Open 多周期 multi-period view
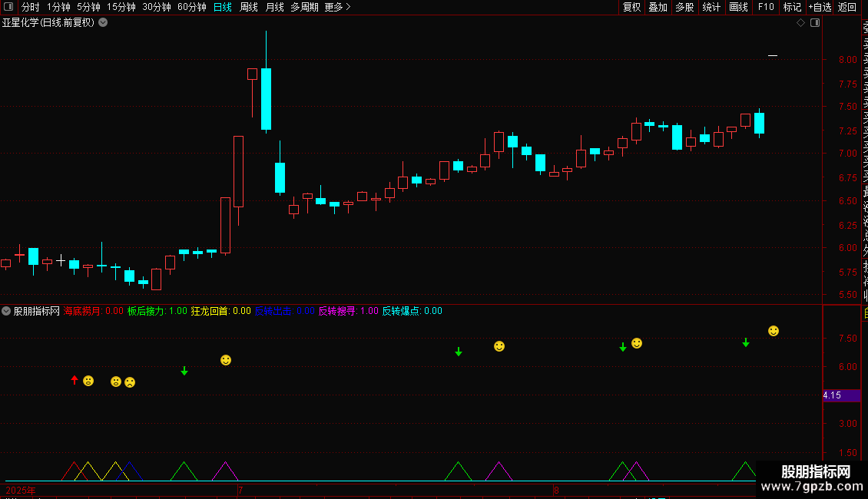The width and height of the screenshot is (868, 499). point(304,7)
